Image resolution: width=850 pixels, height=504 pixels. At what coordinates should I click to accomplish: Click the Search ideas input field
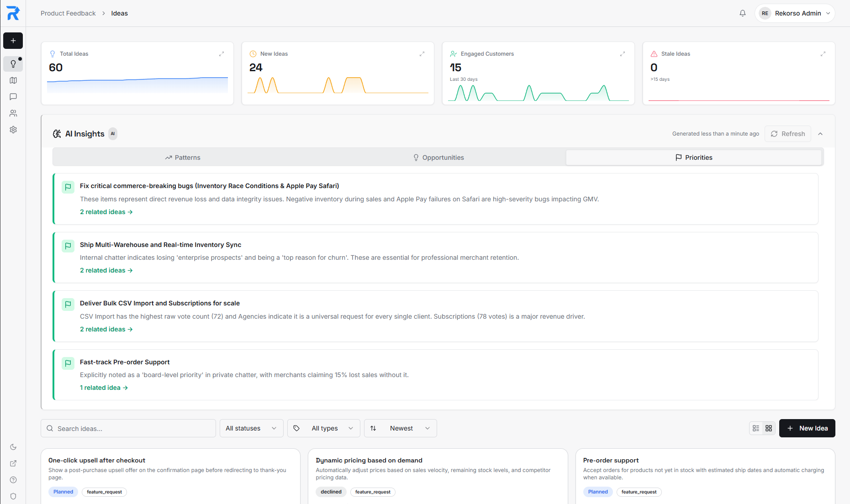click(x=128, y=428)
